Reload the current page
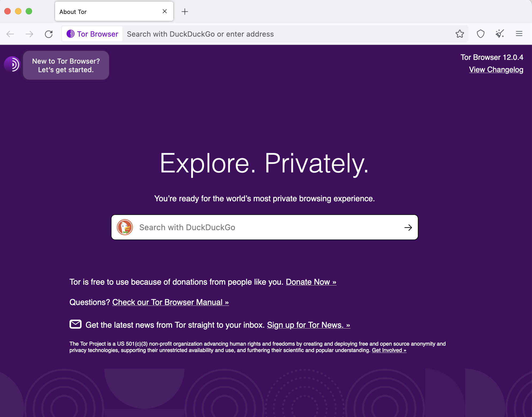532x417 pixels. click(x=49, y=34)
